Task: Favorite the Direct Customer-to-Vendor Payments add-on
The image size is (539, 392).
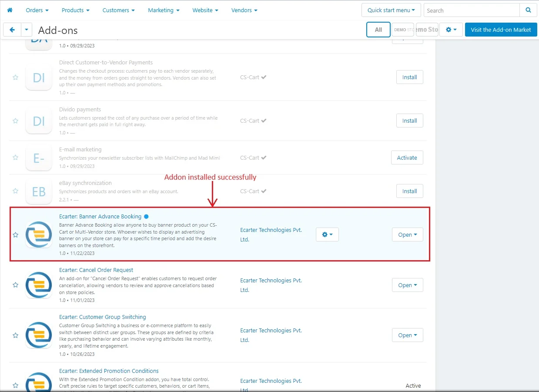Action: (x=16, y=77)
